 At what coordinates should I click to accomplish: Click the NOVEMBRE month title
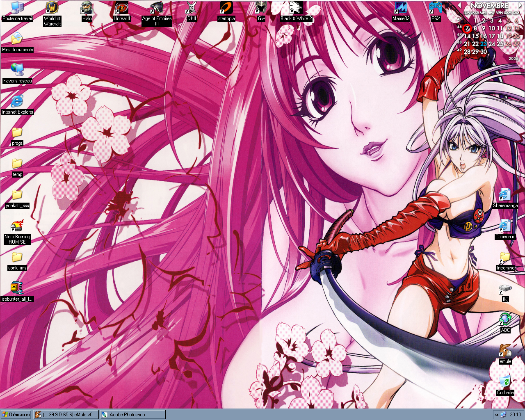[489, 5]
